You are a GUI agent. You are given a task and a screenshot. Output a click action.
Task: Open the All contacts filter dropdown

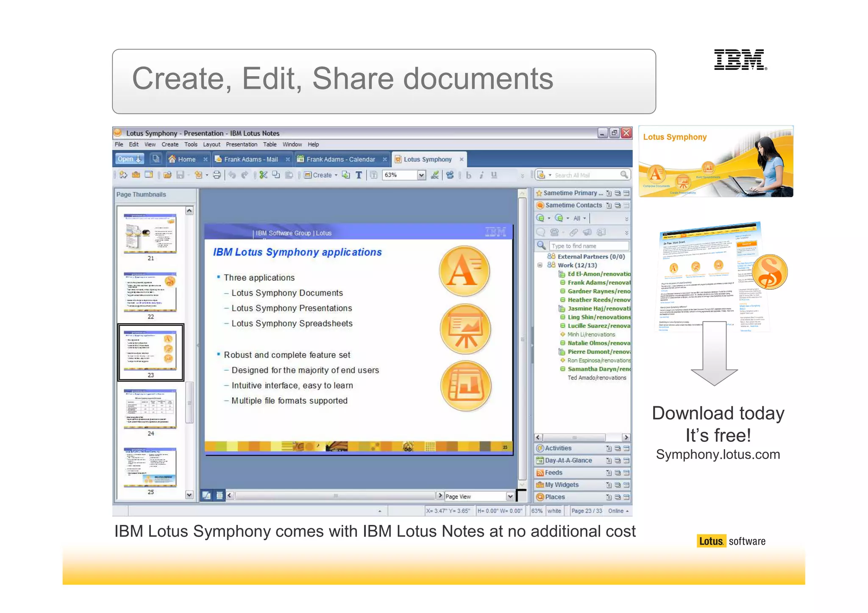pyautogui.click(x=579, y=219)
